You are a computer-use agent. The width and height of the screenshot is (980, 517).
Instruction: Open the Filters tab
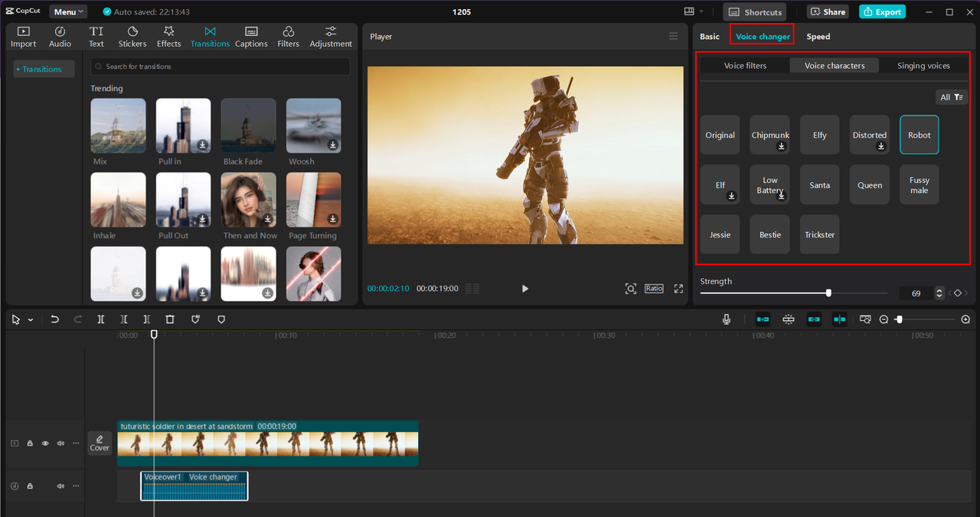[x=289, y=37]
